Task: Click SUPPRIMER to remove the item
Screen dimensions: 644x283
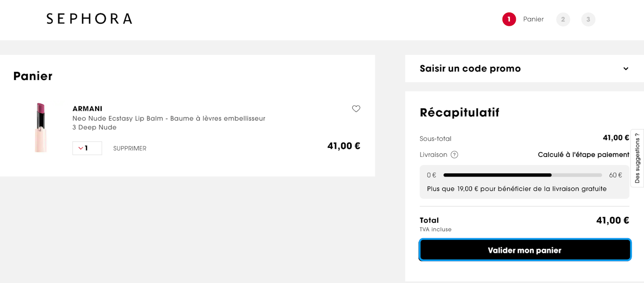Action: click(x=130, y=149)
